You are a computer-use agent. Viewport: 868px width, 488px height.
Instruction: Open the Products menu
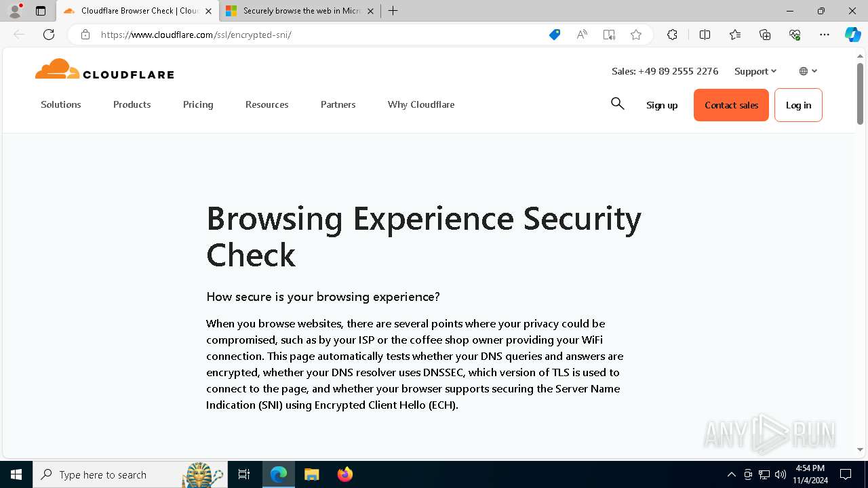(x=132, y=104)
